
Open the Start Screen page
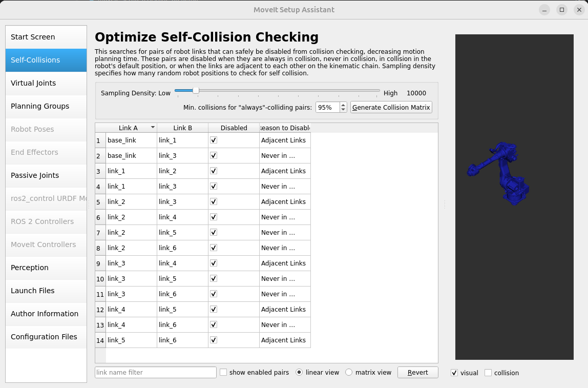coord(46,37)
